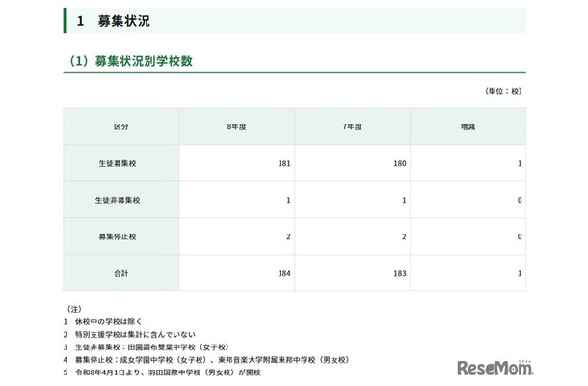Select the 「合計」 row label

[x=120, y=273]
